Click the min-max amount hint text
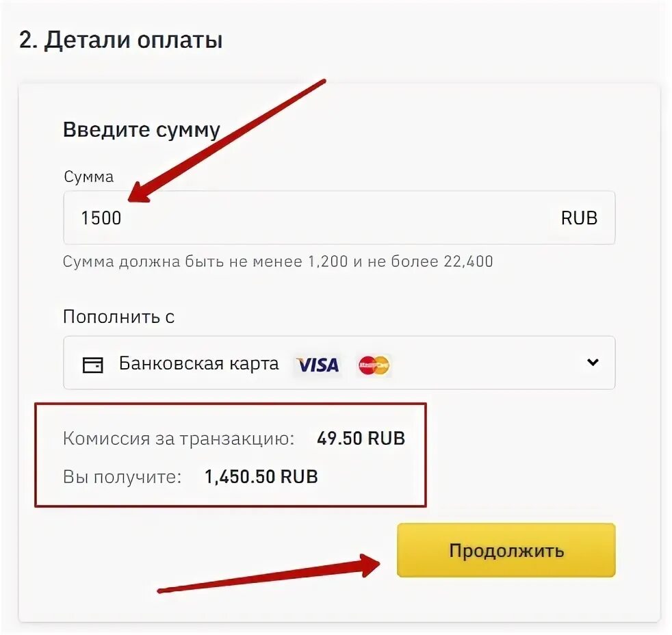 pyautogui.click(x=278, y=261)
